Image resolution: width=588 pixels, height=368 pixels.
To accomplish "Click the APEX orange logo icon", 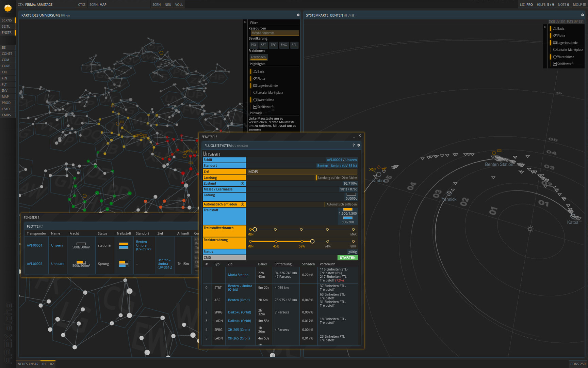I will tap(8, 8).
